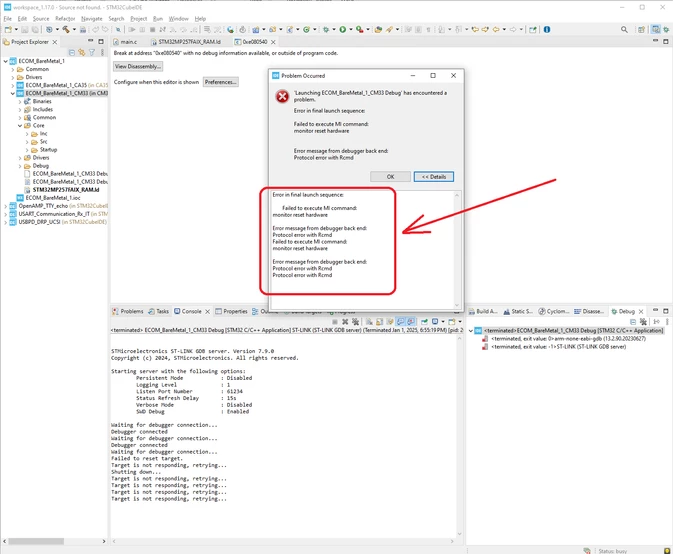The image size is (673, 554).
Task: Collapse the ECOM_BareMetal_1_CM33 project node
Action: 13,93
